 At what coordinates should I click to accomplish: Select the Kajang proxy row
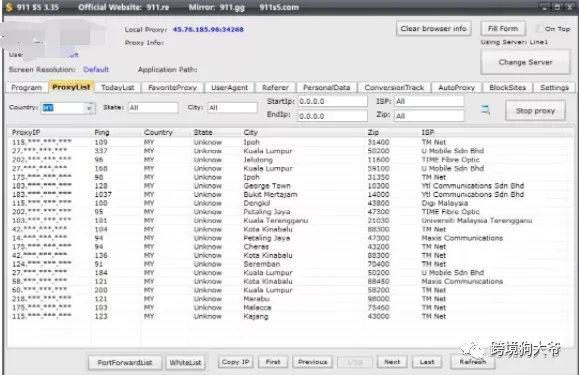(x=290, y=316)
